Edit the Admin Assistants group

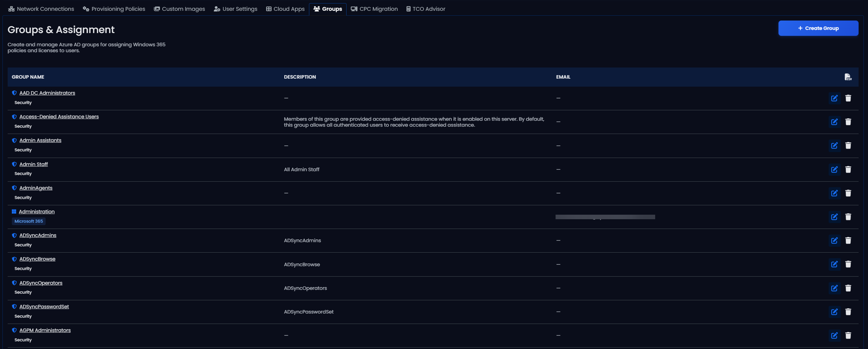[834, 146]
